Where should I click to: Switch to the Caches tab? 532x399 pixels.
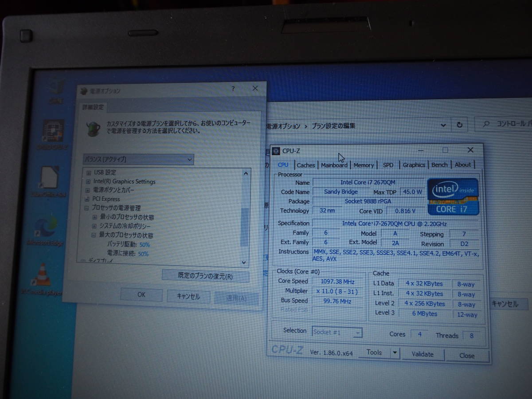tap(306, 165)
